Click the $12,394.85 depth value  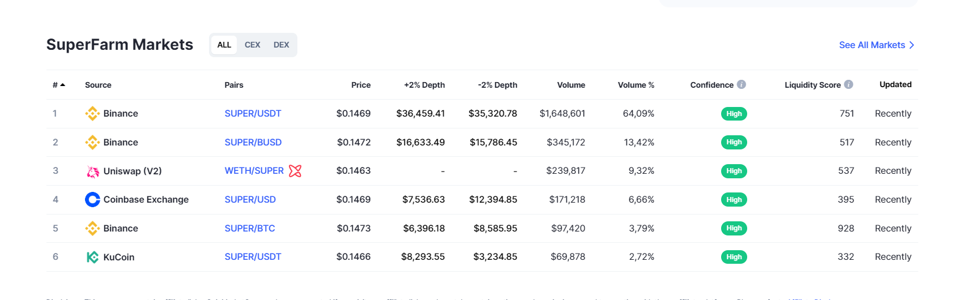point(493,200)
